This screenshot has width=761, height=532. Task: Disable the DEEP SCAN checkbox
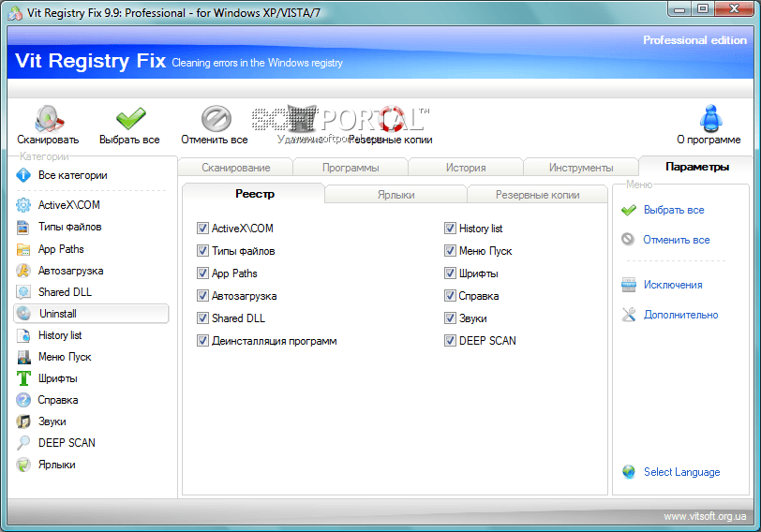451,341
